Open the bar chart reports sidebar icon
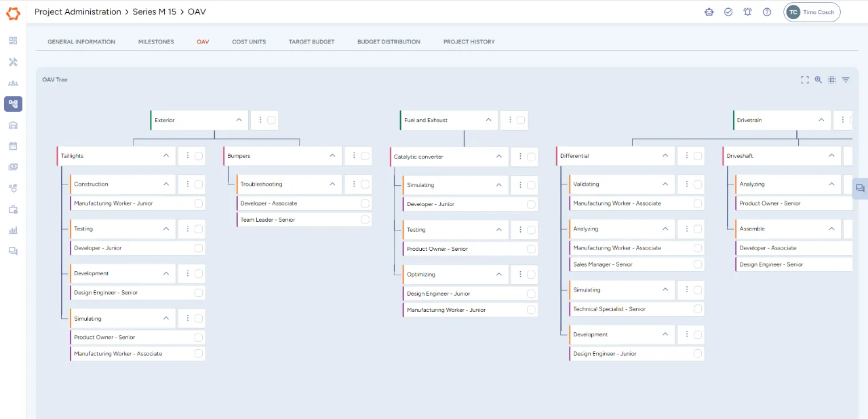The image size is (868, 419). tap(13, 230)
